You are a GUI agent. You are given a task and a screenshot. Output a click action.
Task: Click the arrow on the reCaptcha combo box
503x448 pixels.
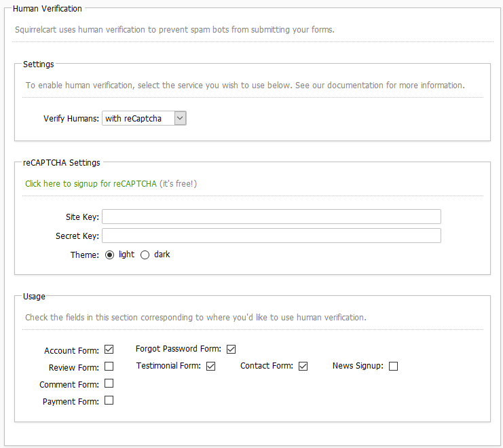coord(180,118)
